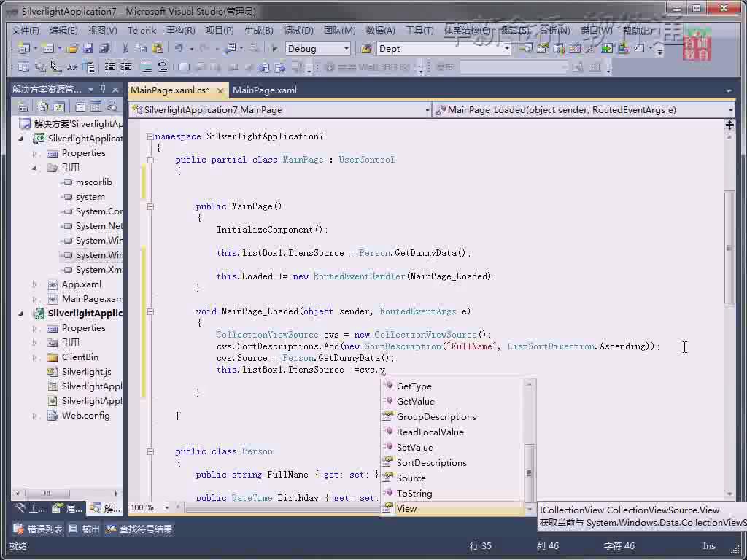Open the Debug configuration dropdown
The image size is (747, 560).
[347, 49]
